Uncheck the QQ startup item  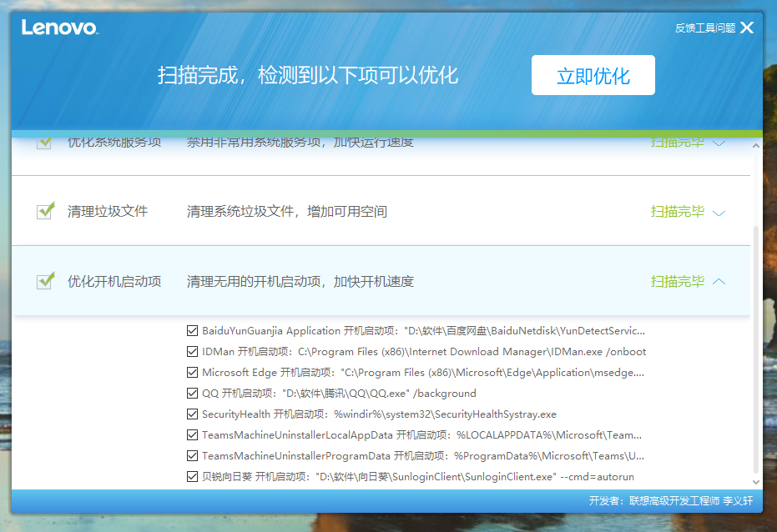[x=192, y=393]
